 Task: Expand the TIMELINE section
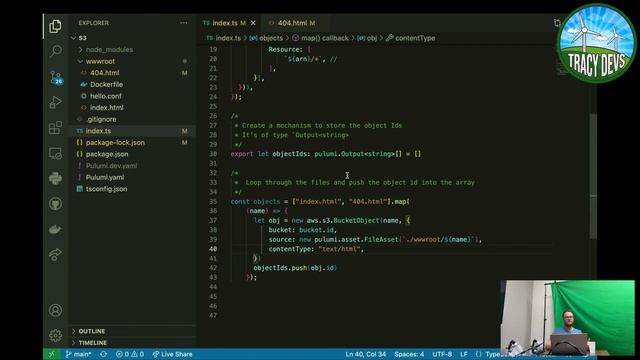click(x=93, y=342)
